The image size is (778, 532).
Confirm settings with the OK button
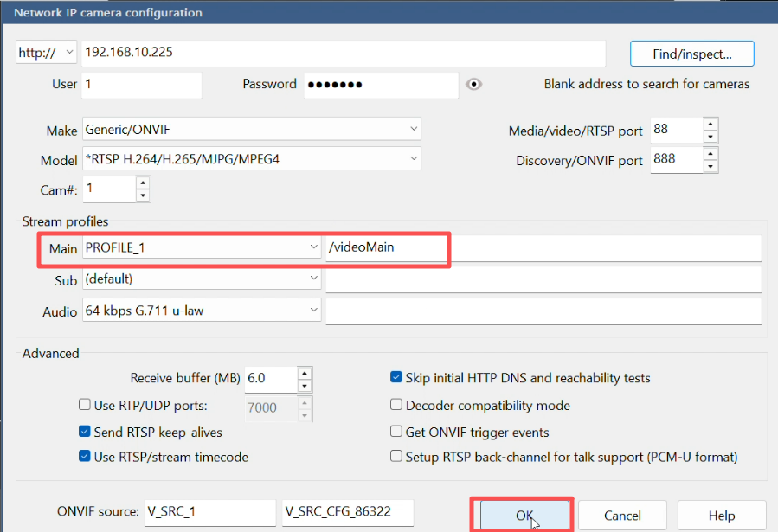tap(523, 515)
